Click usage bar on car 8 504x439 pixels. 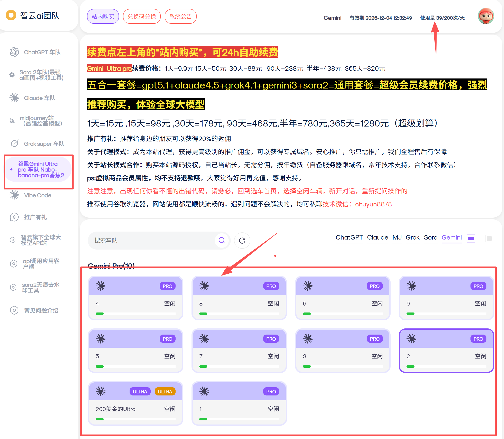(x=239, y=314)
